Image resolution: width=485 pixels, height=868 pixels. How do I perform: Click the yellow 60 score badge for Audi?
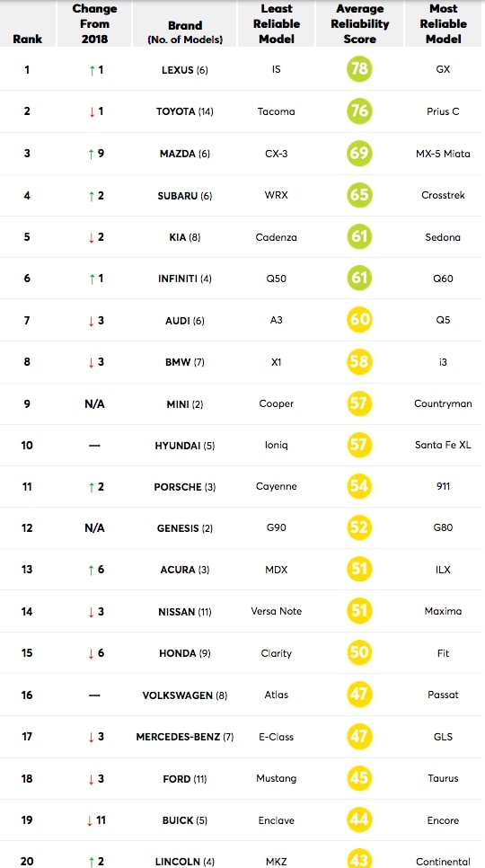pyautogui.click(x=359, y=320)
